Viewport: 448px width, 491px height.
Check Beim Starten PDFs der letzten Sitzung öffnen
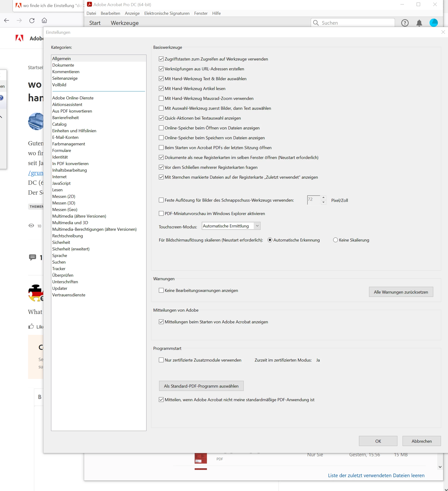point(161,147)
